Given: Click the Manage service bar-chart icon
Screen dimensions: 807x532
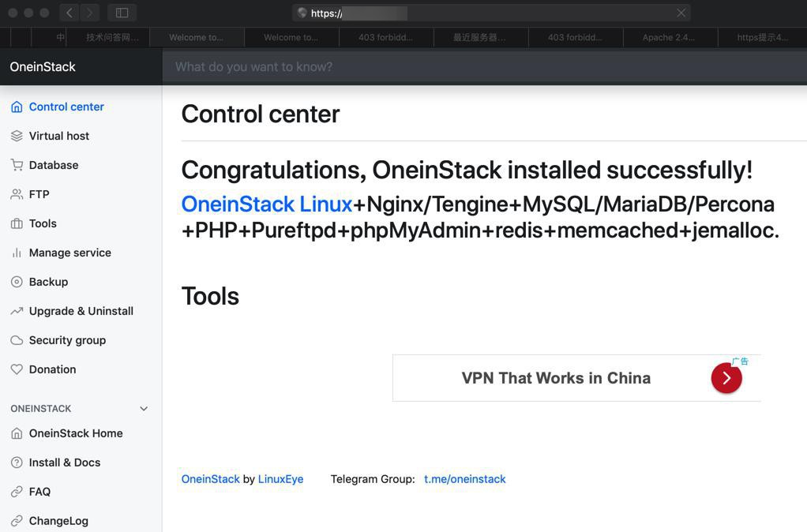Looking at the screenshot, I should pos(17,253).
